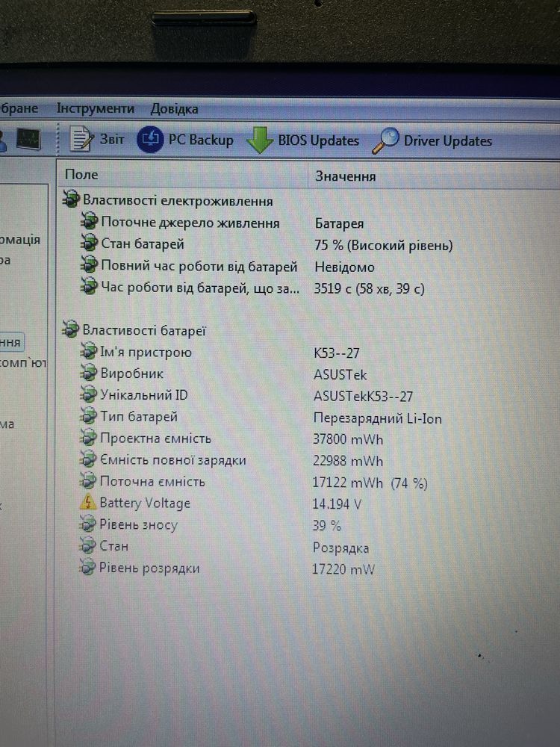Click the Проектна ємність label
This screenshot has height=747, width=560.
(155, 438)
